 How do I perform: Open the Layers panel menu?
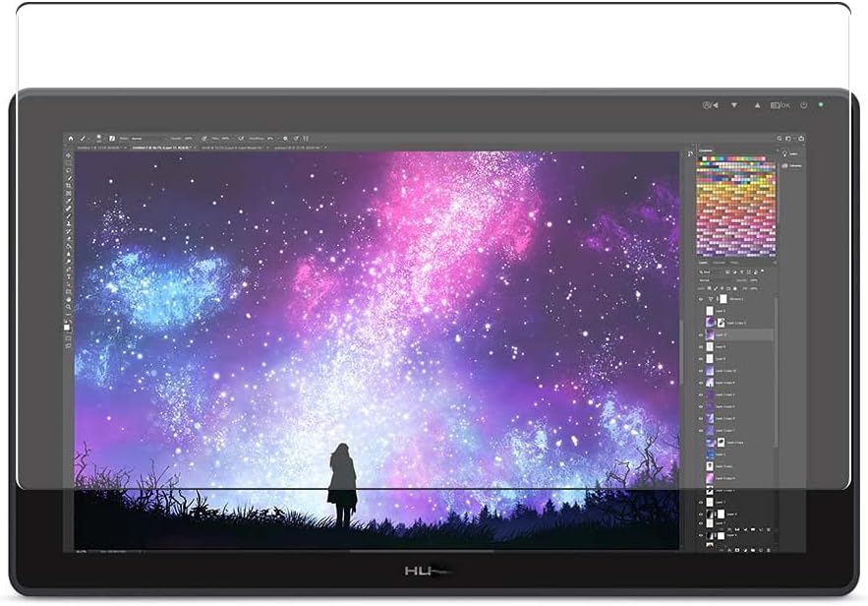pyautogui.click(x=775, y=263)
